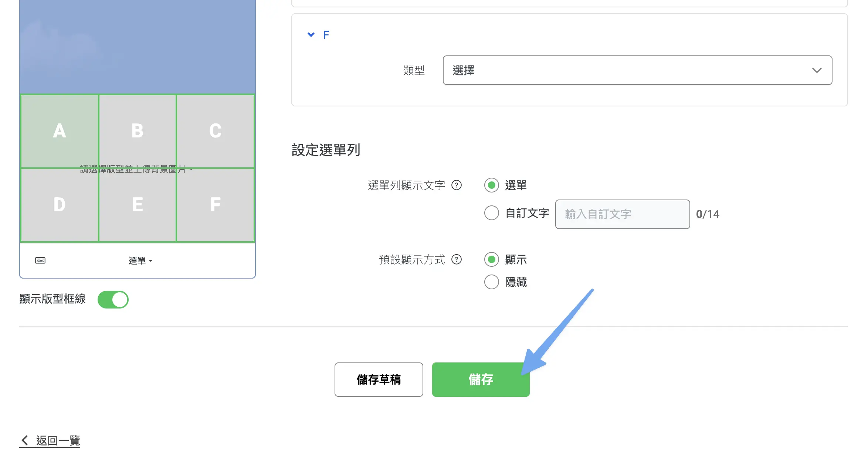
Task: Click the 0/14 character counter text
Action: [x=708, y=214]
